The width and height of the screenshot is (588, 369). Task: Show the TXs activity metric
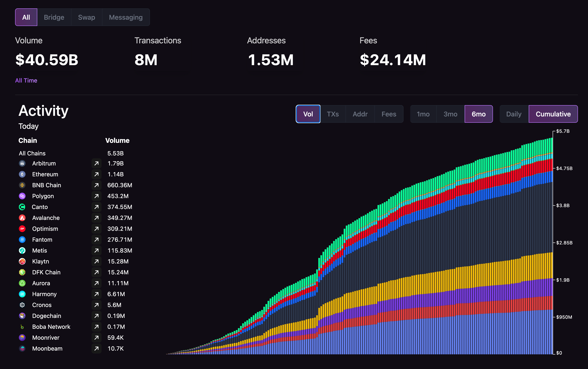coord(333,114)
